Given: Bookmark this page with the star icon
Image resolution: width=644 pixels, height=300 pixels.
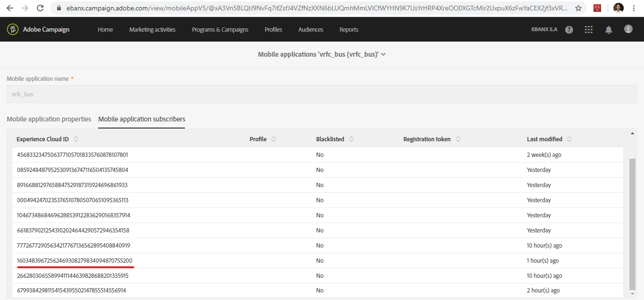Looking at the screenshot, I should click(578, 8).
